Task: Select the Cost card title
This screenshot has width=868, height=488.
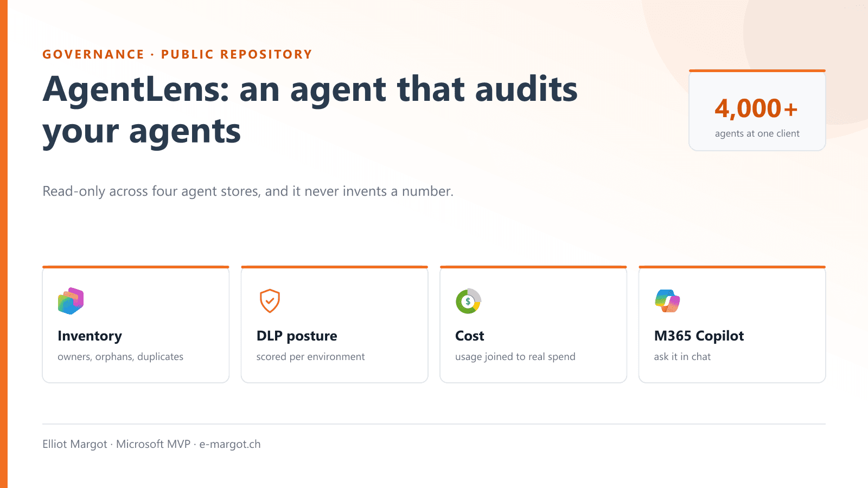Action: [470, 336]
